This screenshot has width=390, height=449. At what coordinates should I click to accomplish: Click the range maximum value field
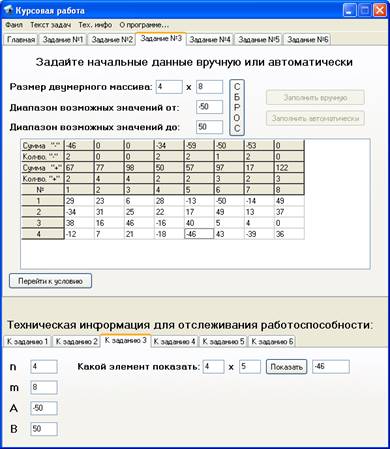click(209, 127)
